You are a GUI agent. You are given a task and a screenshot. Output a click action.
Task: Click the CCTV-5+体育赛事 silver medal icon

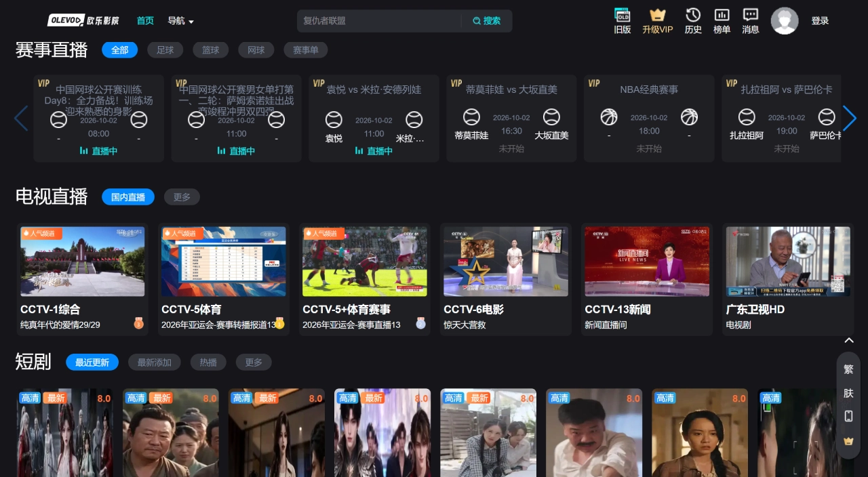[421, 324]
